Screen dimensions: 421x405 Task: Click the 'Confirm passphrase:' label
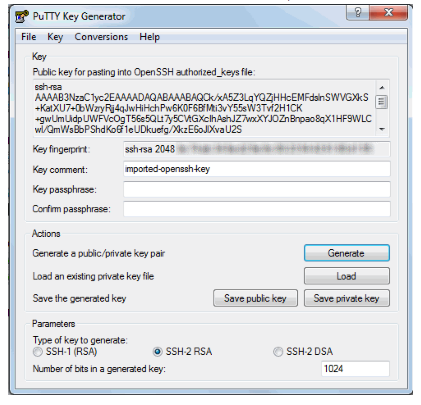click(x=71, y=209)
